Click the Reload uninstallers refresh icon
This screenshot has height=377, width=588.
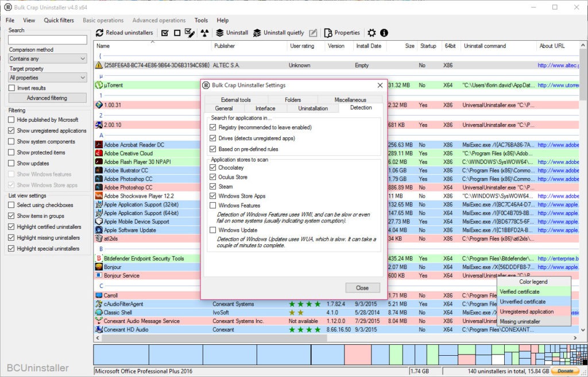99,33
